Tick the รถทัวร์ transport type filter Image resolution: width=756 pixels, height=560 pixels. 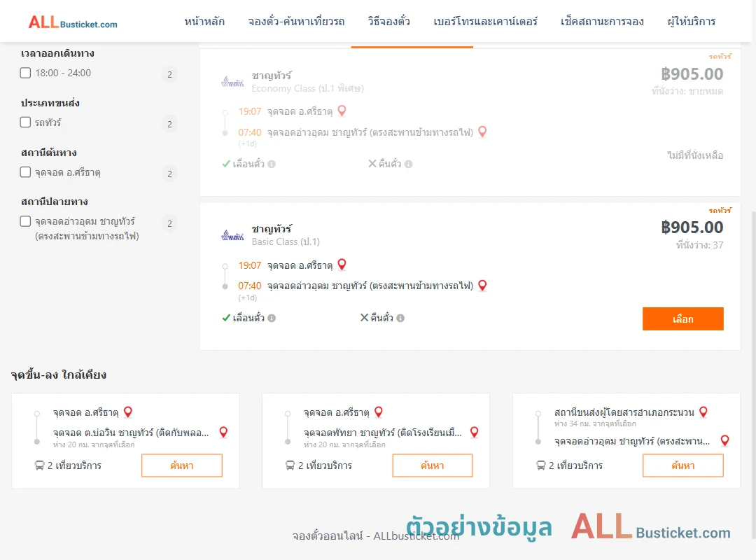coord(26,122)
